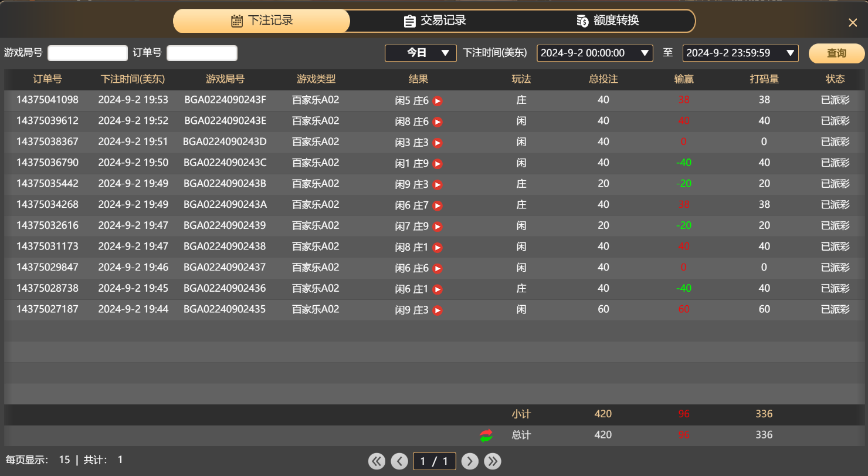Jump to last page with double-arrow icon

[493, 461]
